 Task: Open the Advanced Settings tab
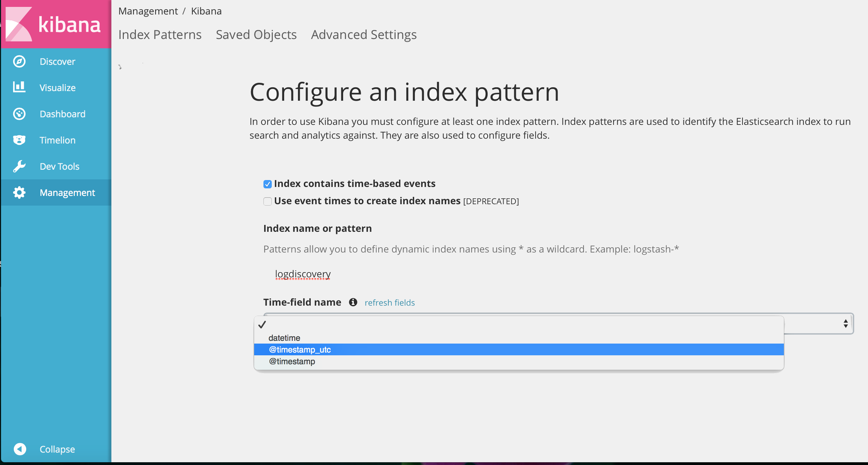pos(363,34)
